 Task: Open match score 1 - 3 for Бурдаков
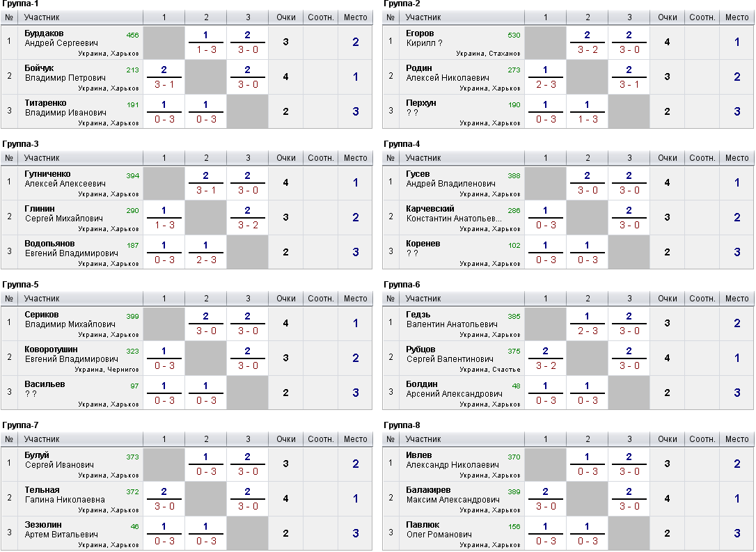pyautogui.click(x=206, y=49)
